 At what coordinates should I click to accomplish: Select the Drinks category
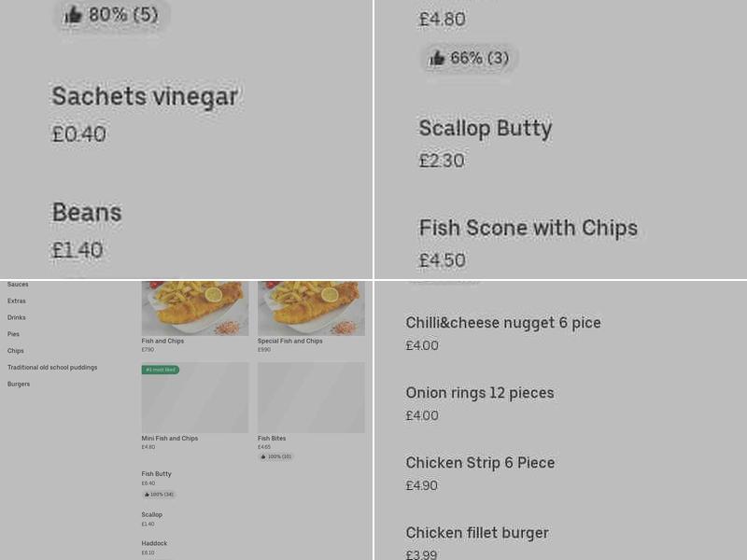click(16, 317)
